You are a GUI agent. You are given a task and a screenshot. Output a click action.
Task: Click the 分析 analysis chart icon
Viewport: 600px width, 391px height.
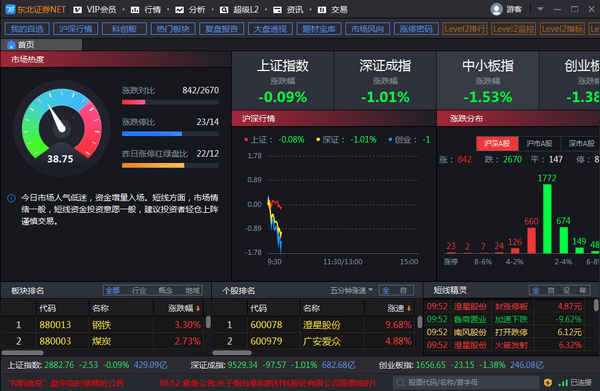tap(179, 10)
